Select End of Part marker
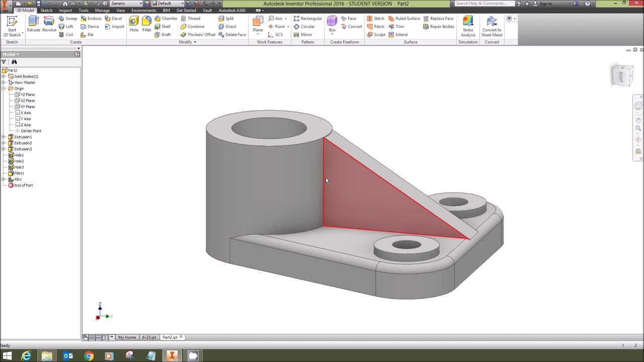 23,185
